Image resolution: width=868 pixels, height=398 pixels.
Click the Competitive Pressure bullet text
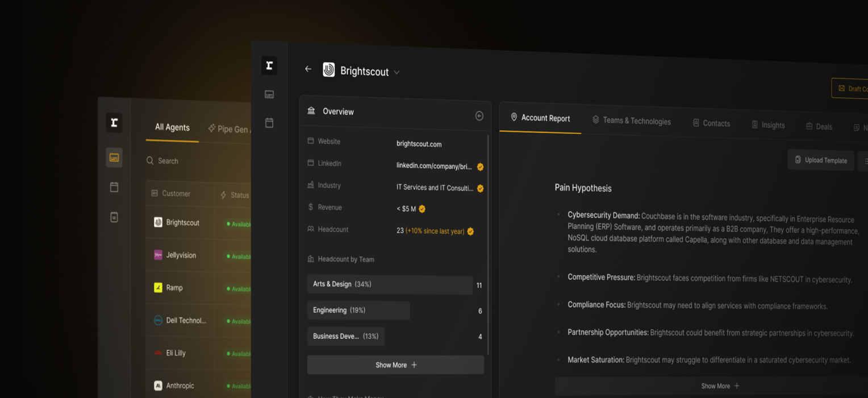710,278
